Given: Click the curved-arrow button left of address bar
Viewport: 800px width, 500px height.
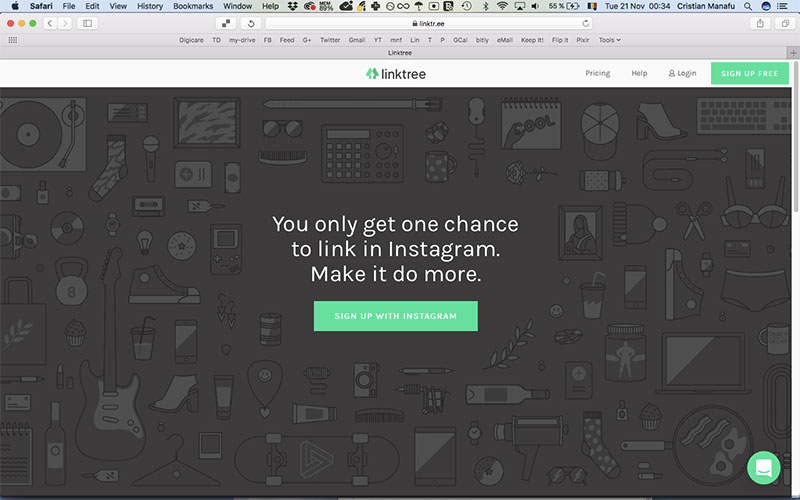Looking at the screenshot, I should [x=251, y=23].
